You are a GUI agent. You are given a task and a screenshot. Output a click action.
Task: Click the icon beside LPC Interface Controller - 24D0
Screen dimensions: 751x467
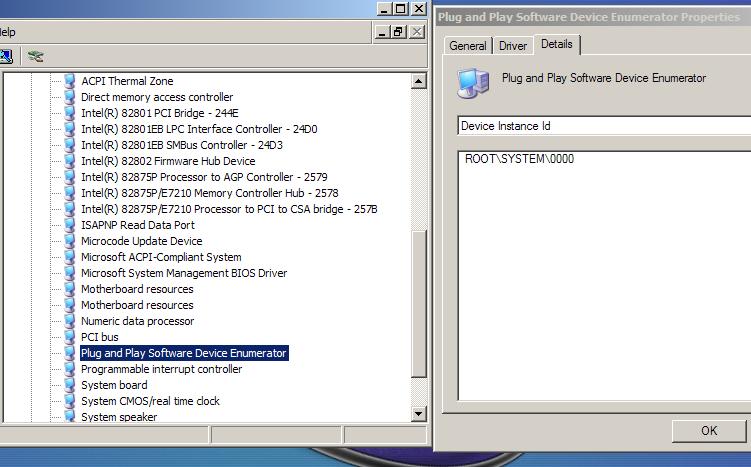click(x=69, y=129)
